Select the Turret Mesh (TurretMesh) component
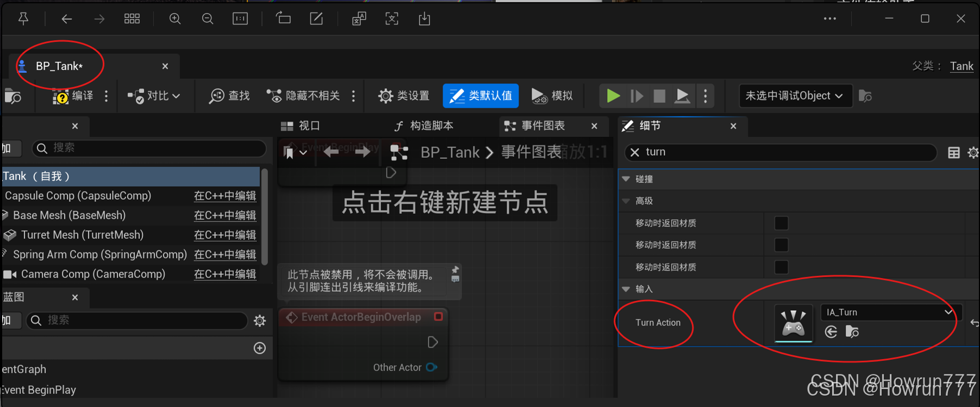Screen dimensions: 980x407 click(x=82, y=235)
